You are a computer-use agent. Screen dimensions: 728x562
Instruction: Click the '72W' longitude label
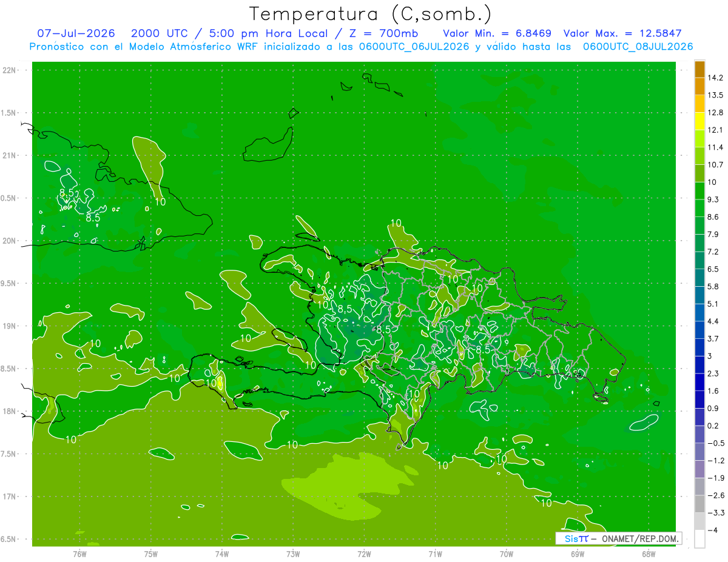pos(364,554)
